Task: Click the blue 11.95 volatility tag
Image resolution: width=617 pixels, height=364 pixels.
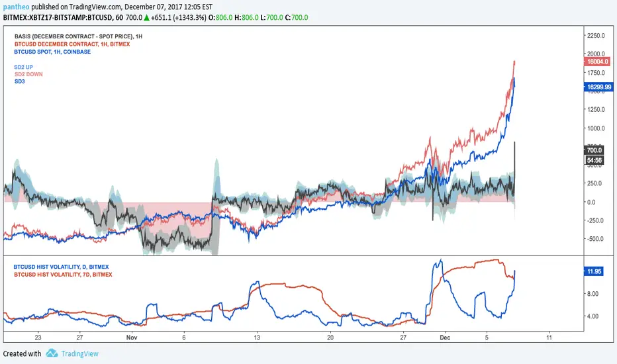Action: (593, 271)
